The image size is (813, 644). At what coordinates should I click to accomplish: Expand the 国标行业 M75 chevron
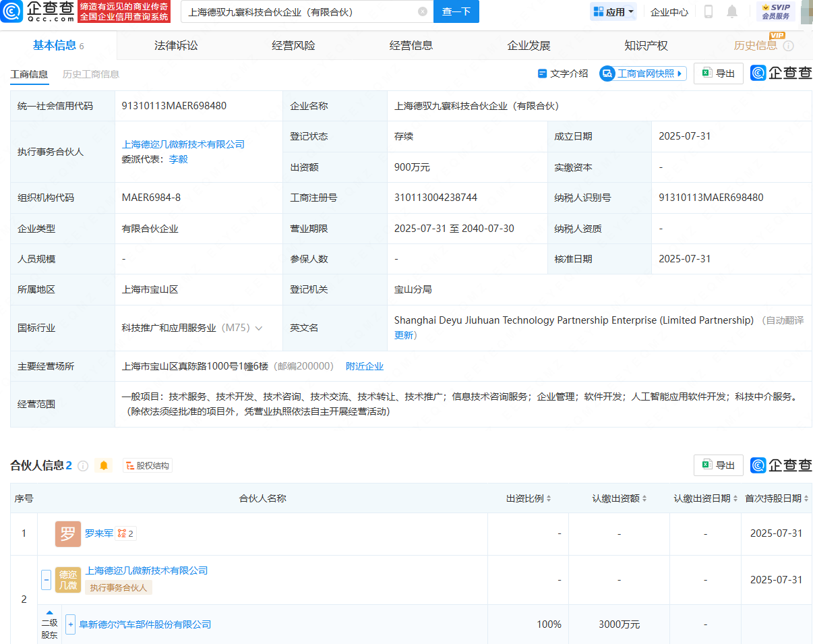click(258, 328)
